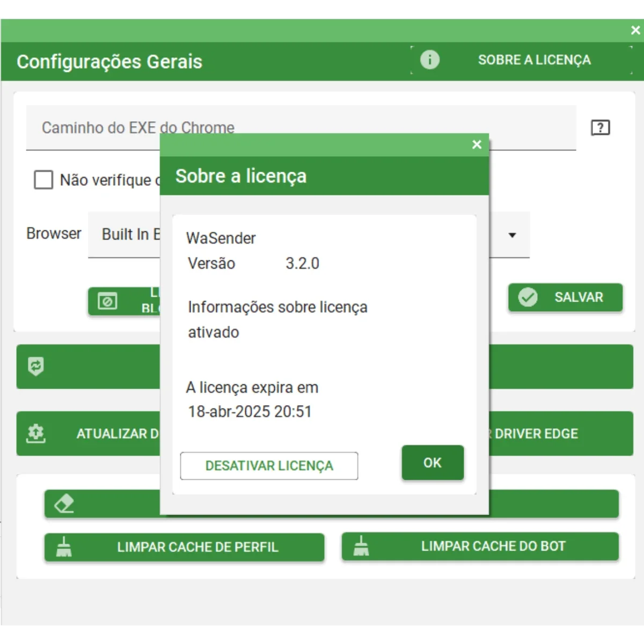Click the eraser icon

(x=64, y=504)
